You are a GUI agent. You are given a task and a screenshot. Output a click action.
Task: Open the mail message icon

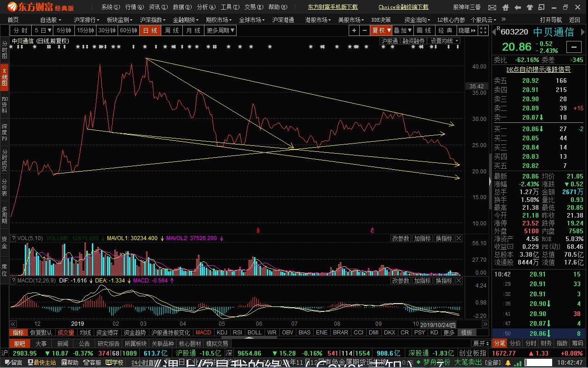[x=492, y=7]
